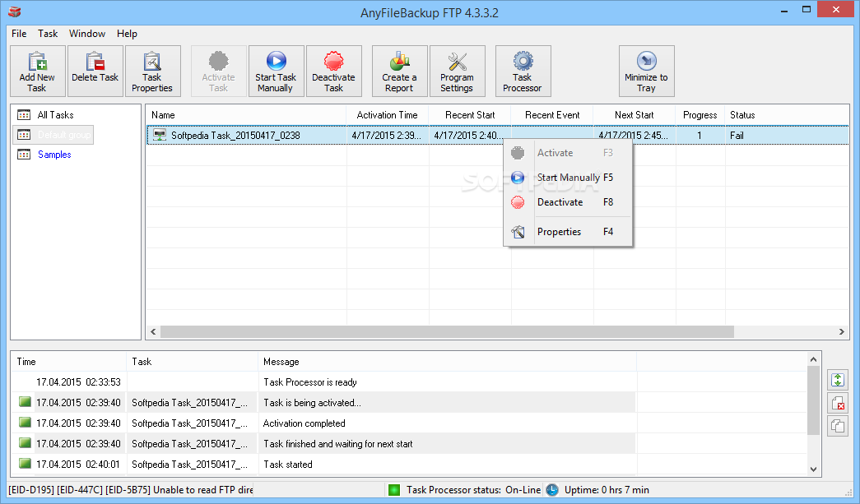Click green icon of 'Activation completed' log entry

click(x=25, y=423)
